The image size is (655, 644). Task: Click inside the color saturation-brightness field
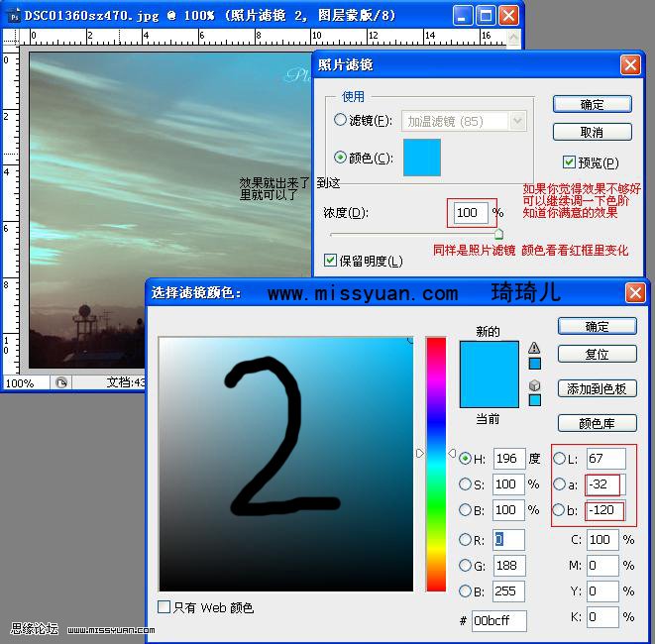(285, 464)
